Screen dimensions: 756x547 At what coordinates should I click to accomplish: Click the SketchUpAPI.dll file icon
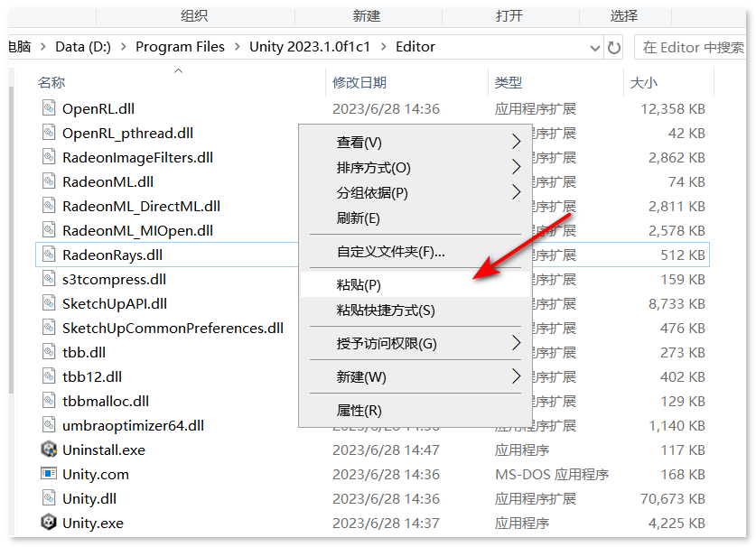[49, 302]
